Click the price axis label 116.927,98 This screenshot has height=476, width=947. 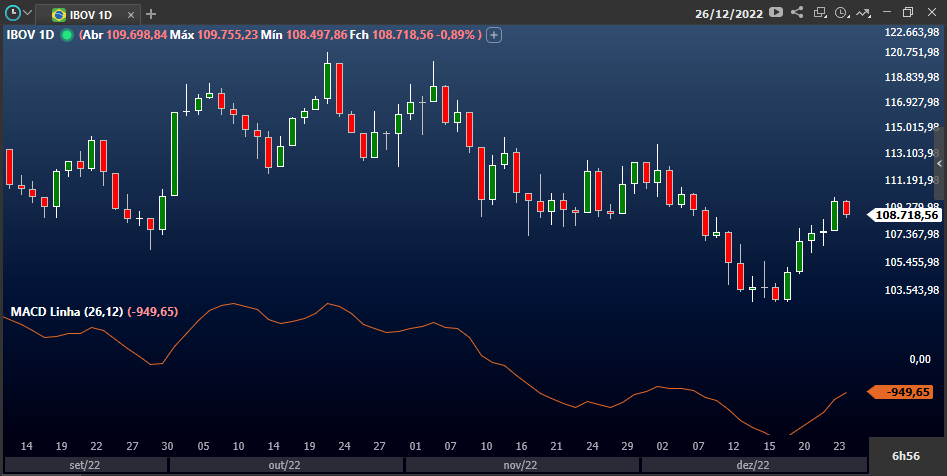pos(912,102)
